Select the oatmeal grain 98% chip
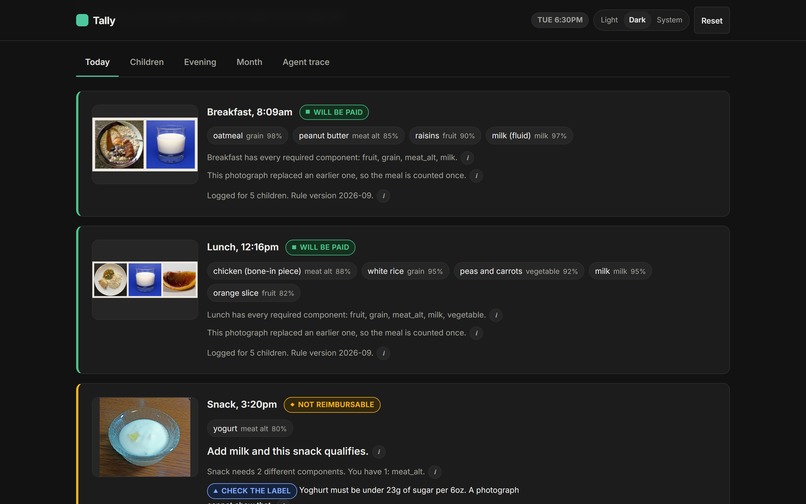Screen dimensions: 806x504 point(247,136)
